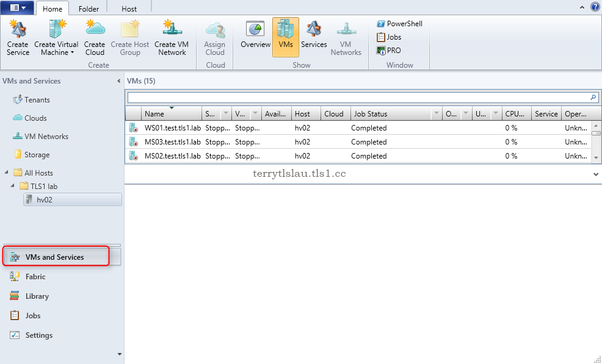
Task: Open the PowerShell window
Action: point(399,24)
